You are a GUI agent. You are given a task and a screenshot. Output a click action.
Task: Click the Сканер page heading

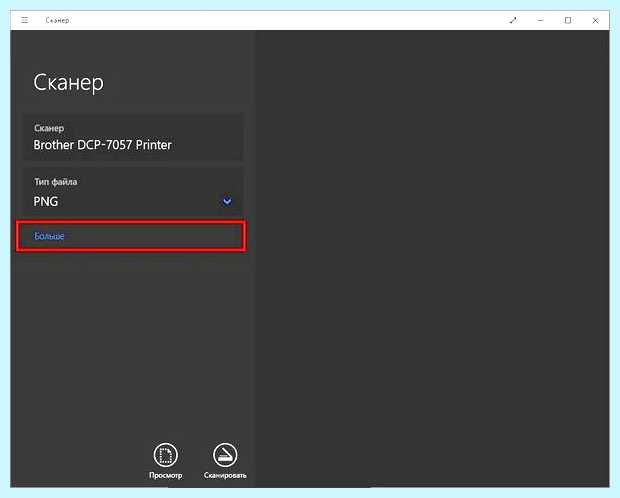click(68, 83)
